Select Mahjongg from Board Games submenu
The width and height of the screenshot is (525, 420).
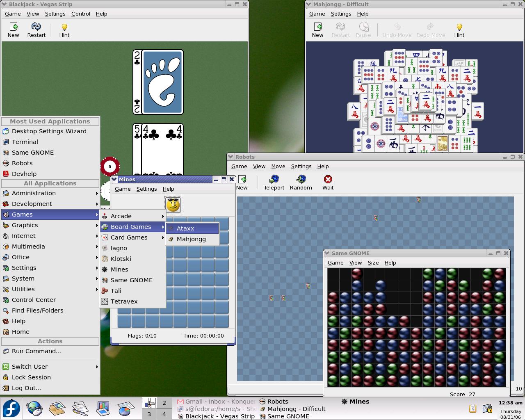(192, 239)
